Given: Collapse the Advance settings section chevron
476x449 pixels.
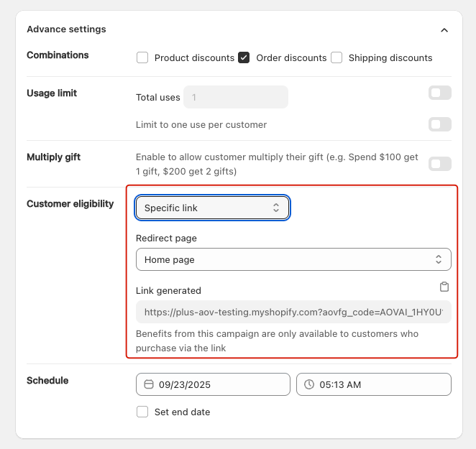Looking at the screenshot, I should pos(444,30).
